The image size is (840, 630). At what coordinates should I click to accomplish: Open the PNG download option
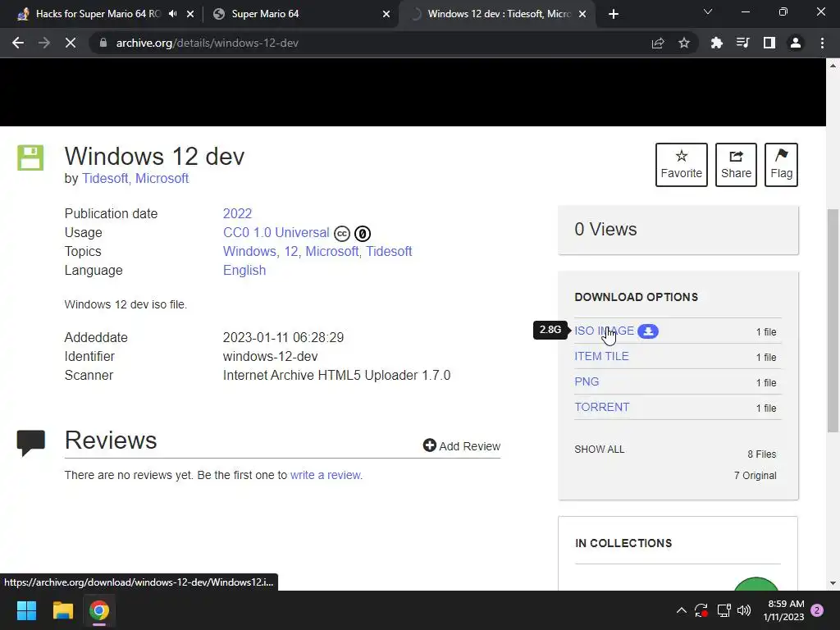tap(587, 382)
